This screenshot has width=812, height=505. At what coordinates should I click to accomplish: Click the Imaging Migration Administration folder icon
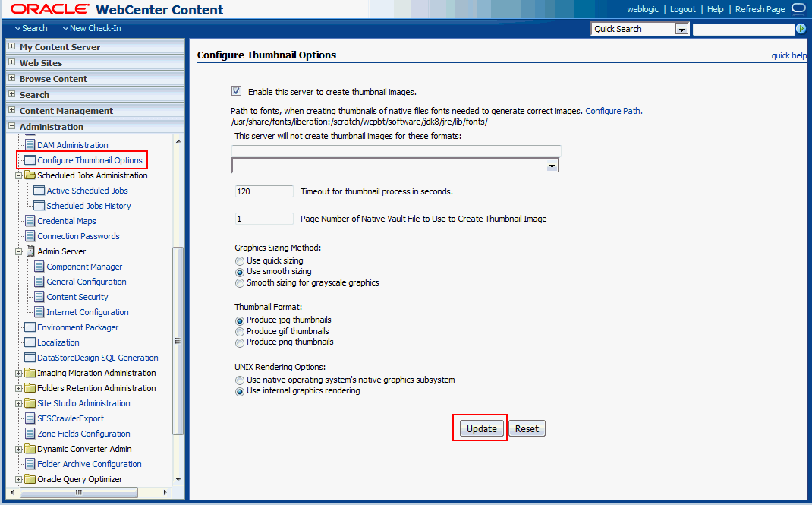pos(30,373)
